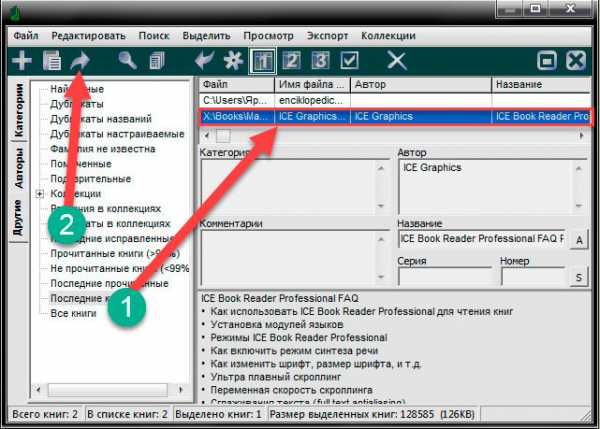This screenshot has height=429, width=600.
Task: Open search with magnifier icon
Action: pyautogui.click(x=127, y=60)
